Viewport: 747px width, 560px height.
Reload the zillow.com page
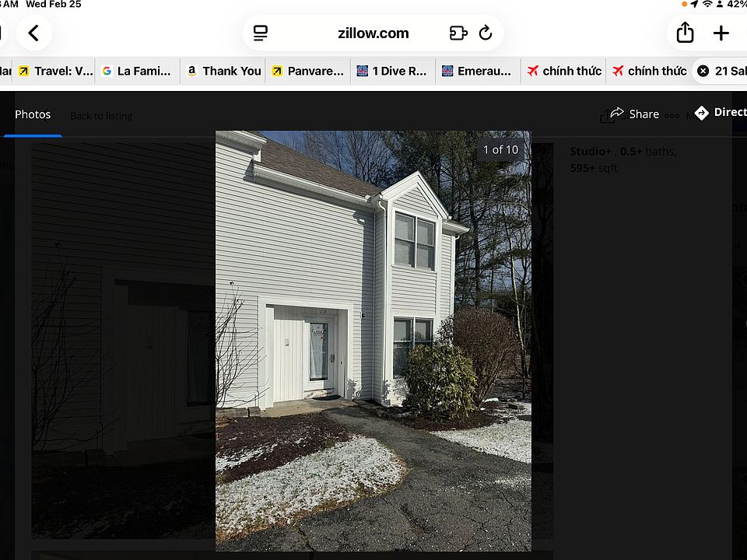click(485, 33)
